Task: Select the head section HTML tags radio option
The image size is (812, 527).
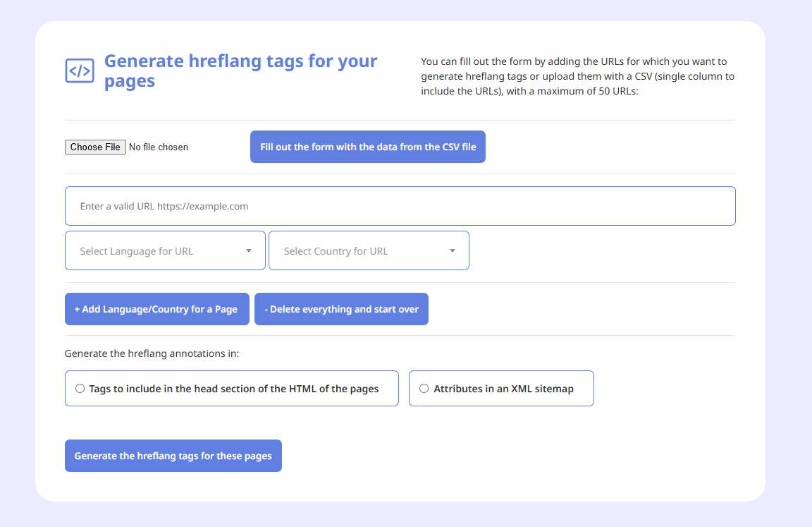Action: pos(80,388)
